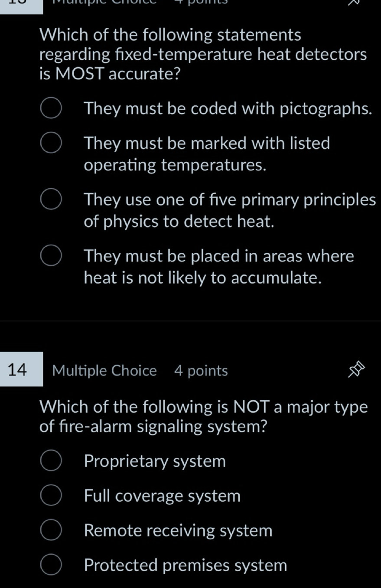Select 'Proprietary system' radio button
Screen dimensions: 381x588
[51, 461]
